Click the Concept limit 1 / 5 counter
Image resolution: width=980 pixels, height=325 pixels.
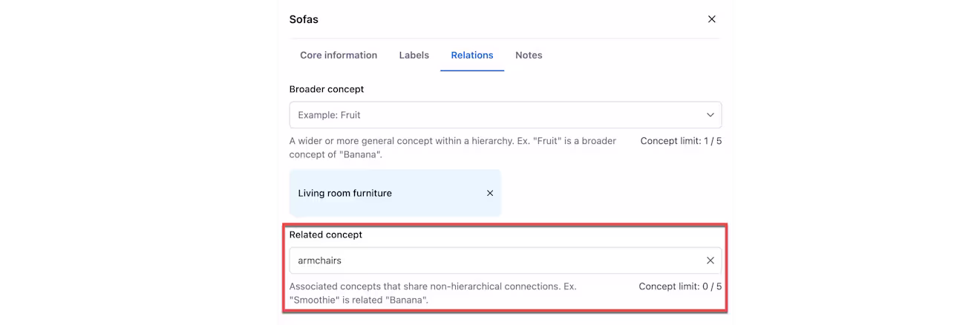(681, 141)
